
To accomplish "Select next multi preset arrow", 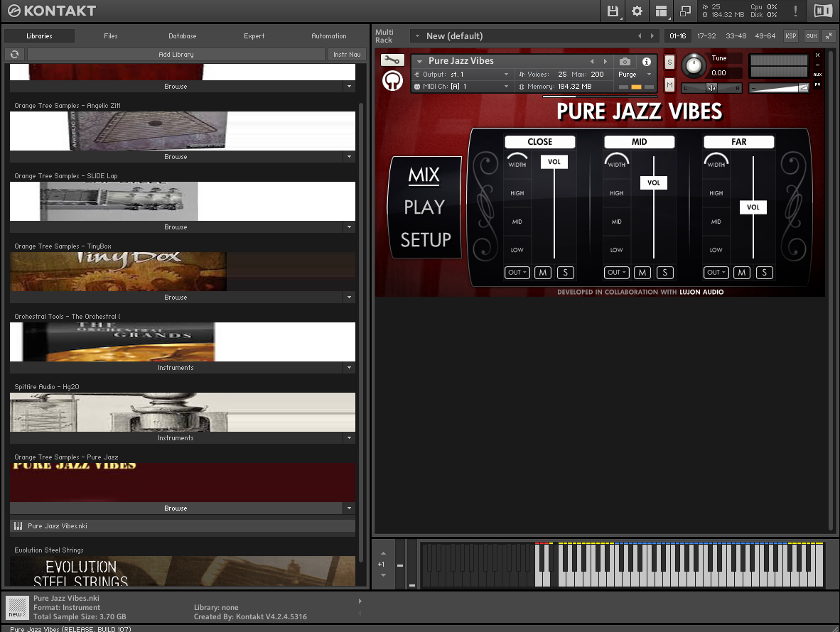I will [x=652, y=36].
